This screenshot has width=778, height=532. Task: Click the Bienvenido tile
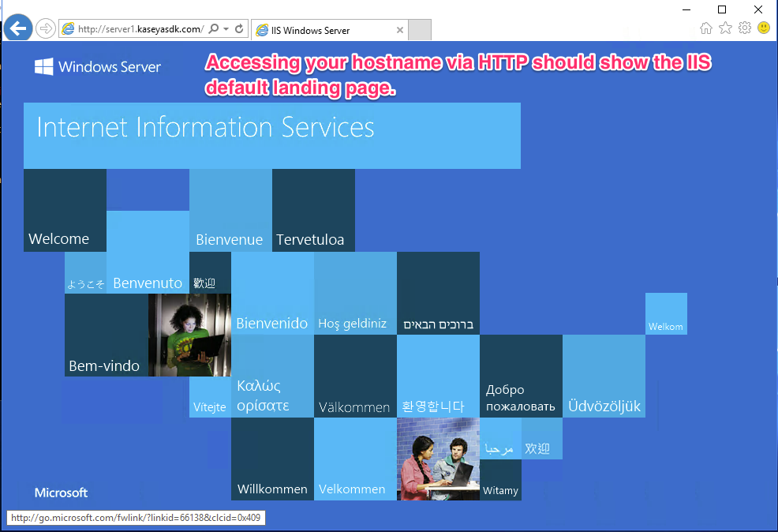[x=272, y=294]
